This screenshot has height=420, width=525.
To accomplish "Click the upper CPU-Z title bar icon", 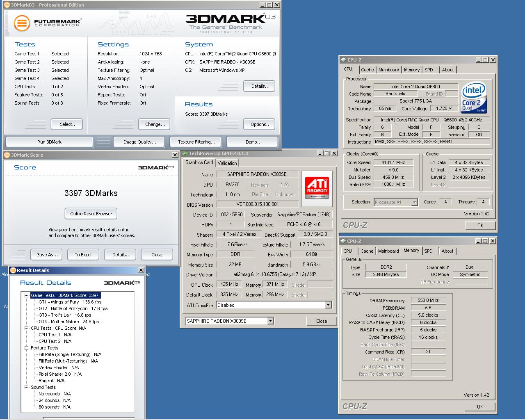I will click(344, 60).
